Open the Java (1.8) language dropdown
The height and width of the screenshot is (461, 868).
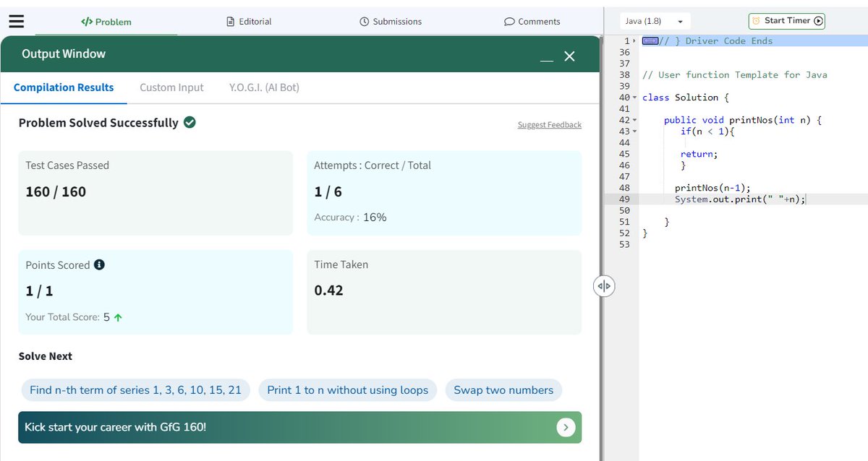tap(655, 21)
